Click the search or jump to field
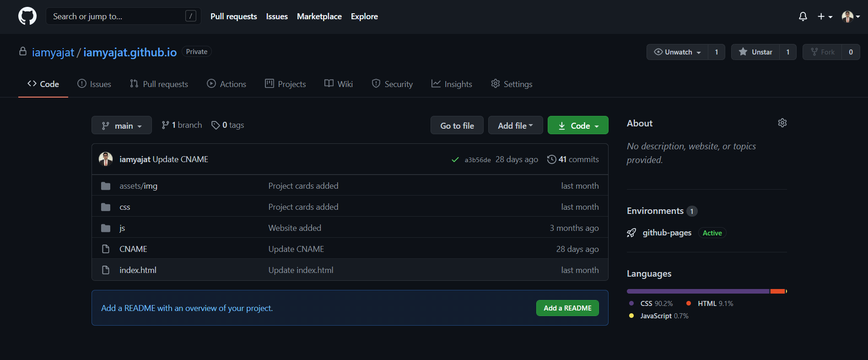 (123, 16)
